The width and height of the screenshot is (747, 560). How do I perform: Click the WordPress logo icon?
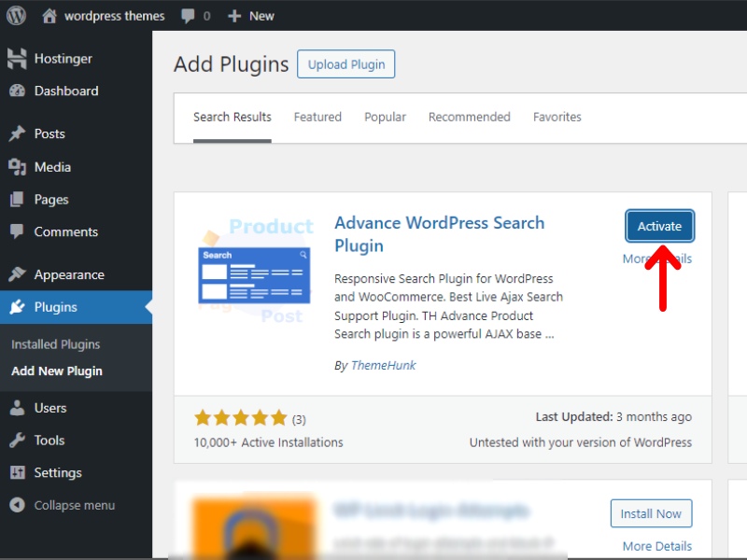click(x=16, y=16)
